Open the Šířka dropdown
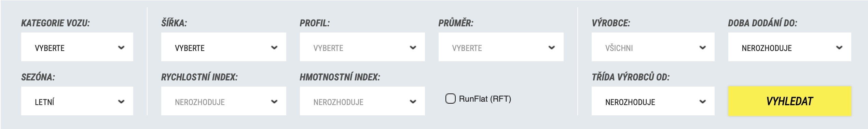 click(224, 47)
